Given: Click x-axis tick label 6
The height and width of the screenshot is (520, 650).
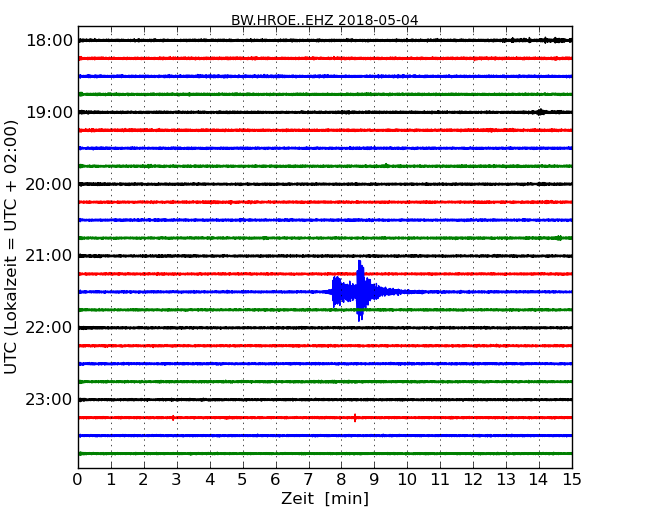Looking at the screenshot, I should [276, 480].
